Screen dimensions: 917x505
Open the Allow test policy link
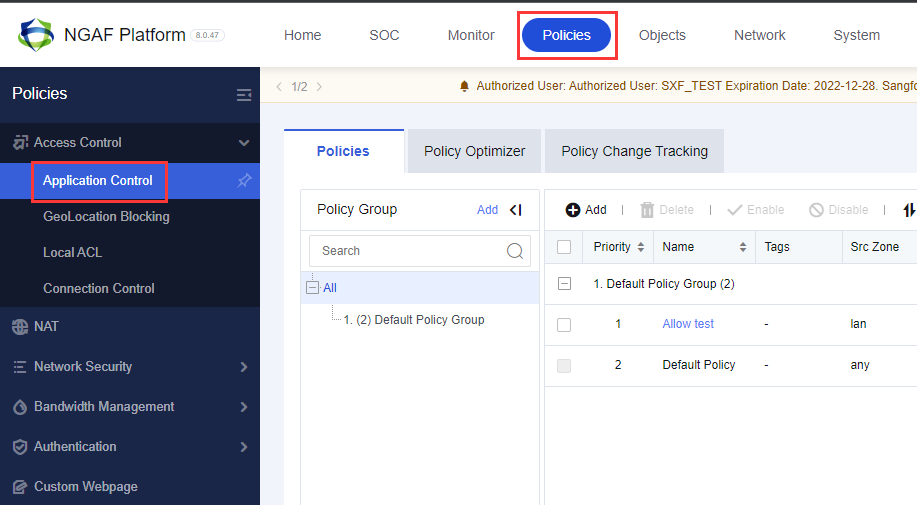pyautogui.click(x=688, y=324)
